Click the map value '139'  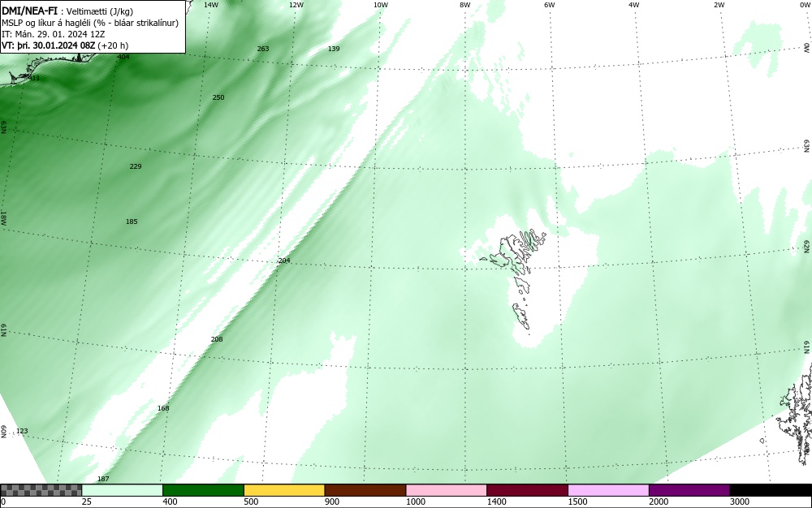point(334,49)
